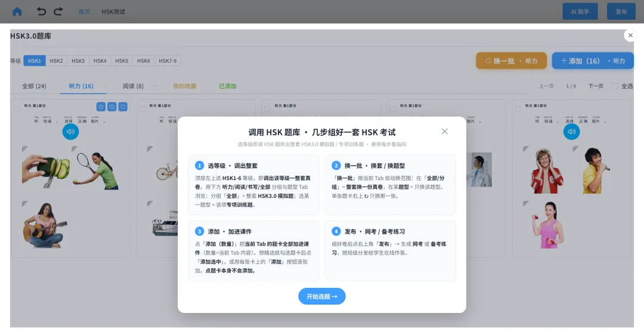Check the 全选 select-all checkbox
Viewport: 644px width, 335px height.
point(615,86)
